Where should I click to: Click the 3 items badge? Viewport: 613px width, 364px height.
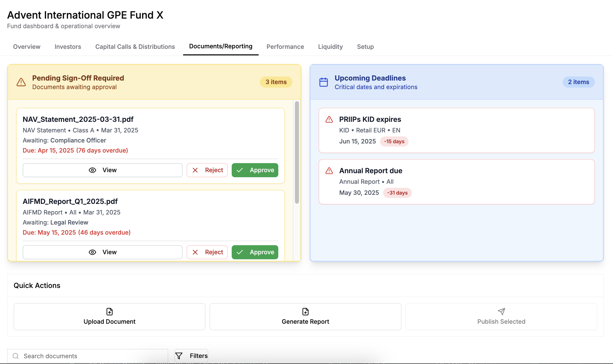click(x=276, y=82)
